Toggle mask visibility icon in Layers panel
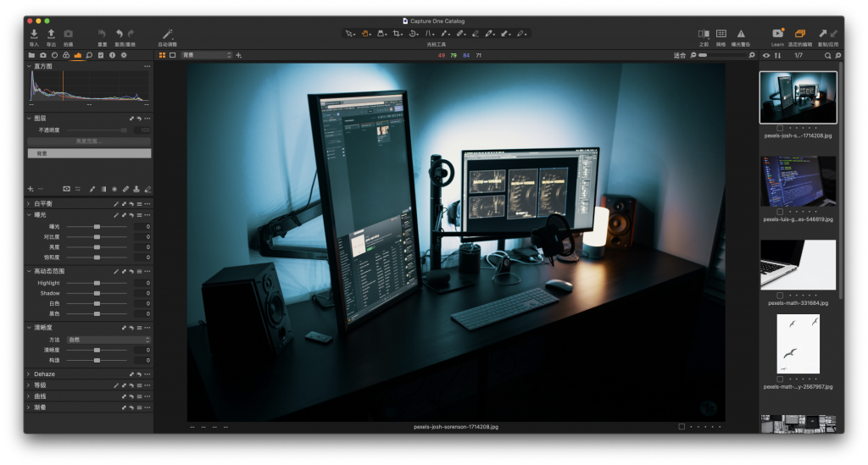868x465 pixels. pos(66,189)
